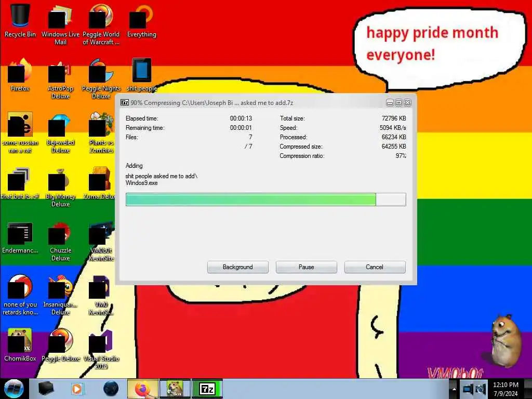Click the '97%' compression ratio value

click(401, 156)
